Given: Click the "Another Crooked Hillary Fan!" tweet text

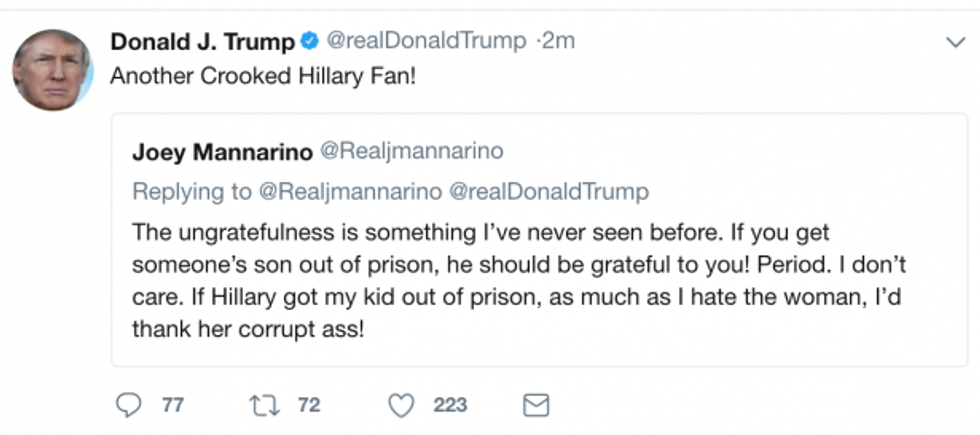Looking at the screenshot, I should pos(262,76).
